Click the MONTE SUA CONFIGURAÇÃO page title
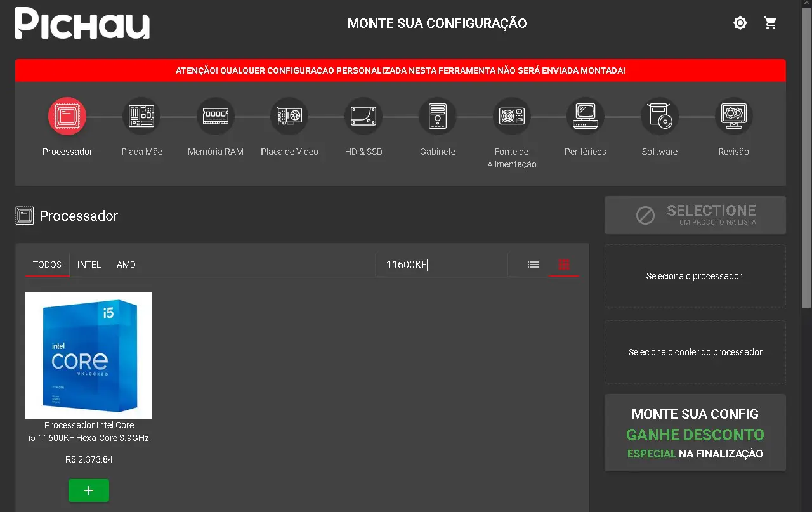The image size is (812, 512). 437,23
